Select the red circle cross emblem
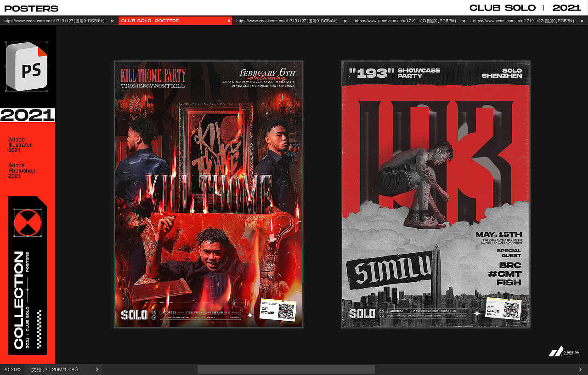Viewport: 588px width, 375px height. click(x=27, y=222)
